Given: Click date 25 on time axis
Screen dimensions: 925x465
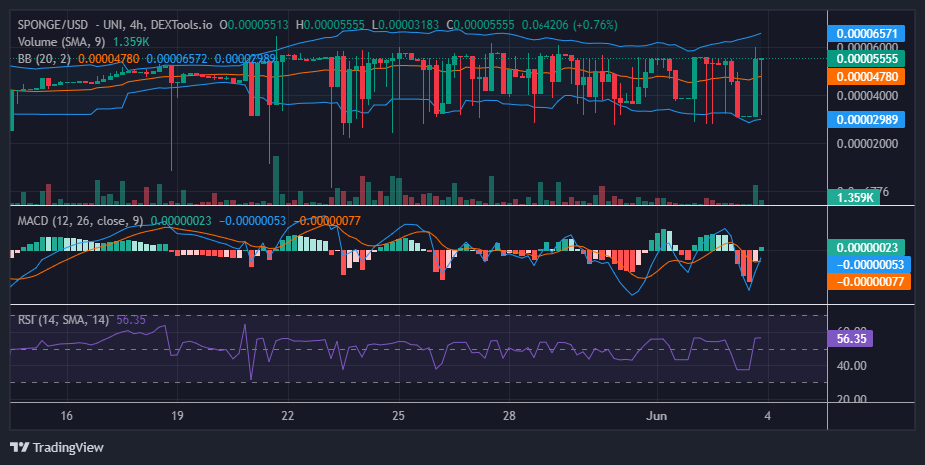Looking at the screenshot, I should 398,416.
